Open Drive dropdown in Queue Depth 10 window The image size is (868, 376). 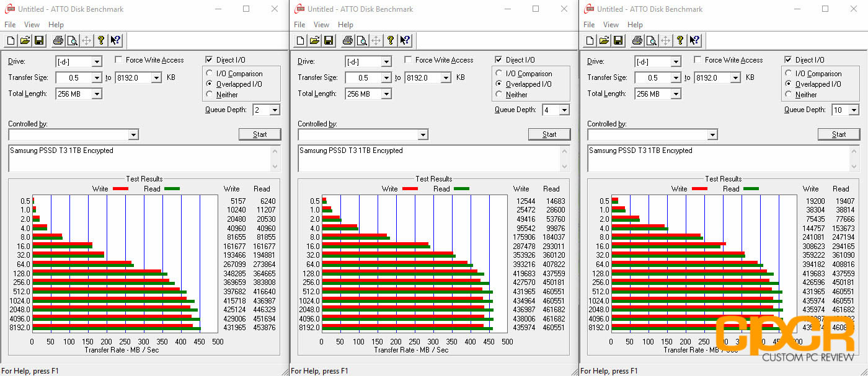pyautogui.click(x=676, y=62)
